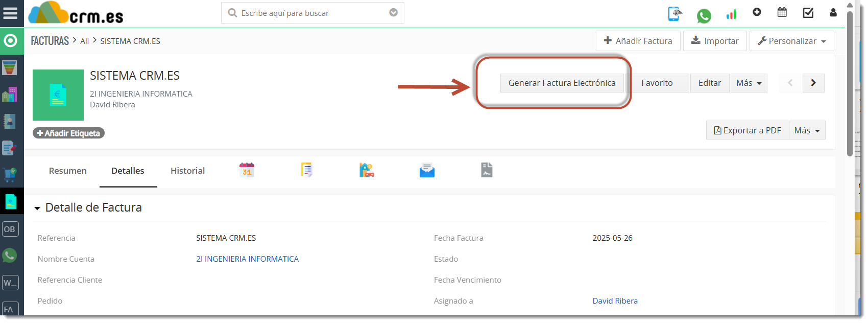Click the crm.es logo
Screen dimensions: 868x323
coord(76,13)
